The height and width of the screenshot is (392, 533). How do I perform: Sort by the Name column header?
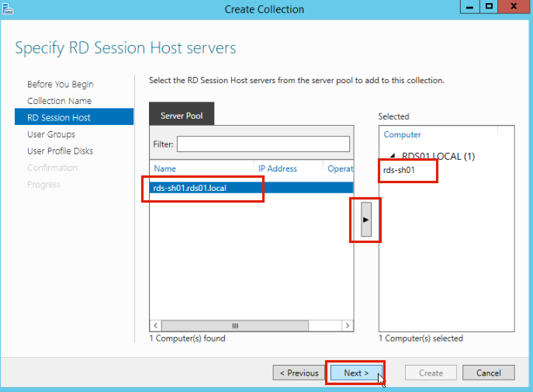point(165,168)
